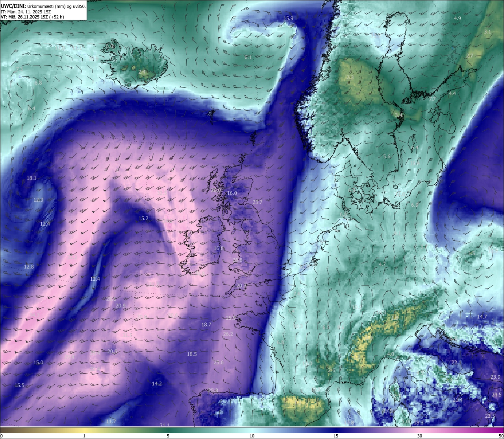Image resolution: width=504 pixels, height=439 pixels.
Task: Click the 25.9 value label
Action: 231,318
